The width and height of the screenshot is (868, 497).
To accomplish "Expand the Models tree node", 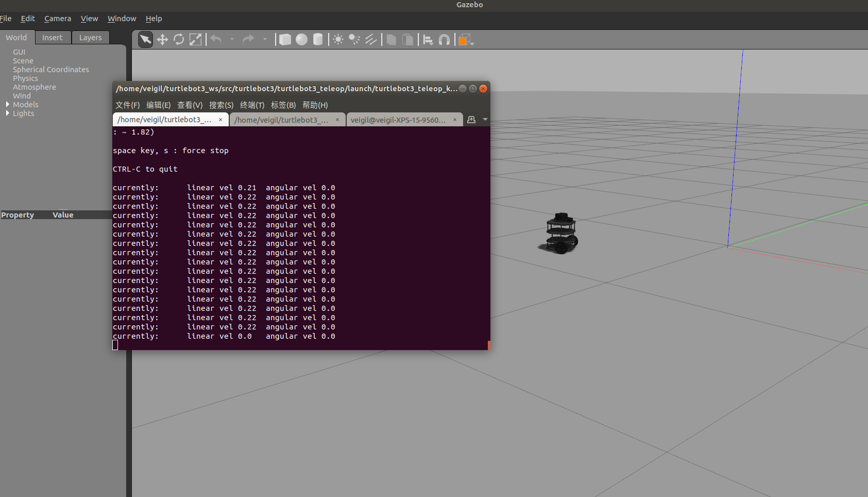I will coord(8,105).
